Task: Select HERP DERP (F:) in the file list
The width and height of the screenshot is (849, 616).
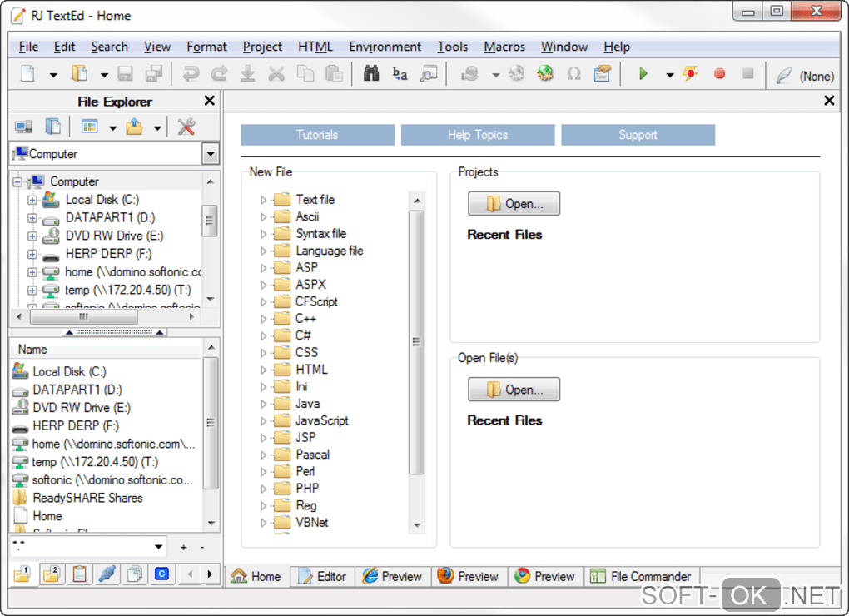Action: coord(76,426)
